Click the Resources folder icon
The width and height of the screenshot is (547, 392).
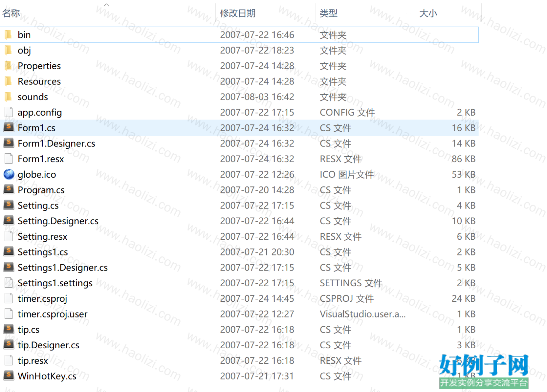pos(9,81)
